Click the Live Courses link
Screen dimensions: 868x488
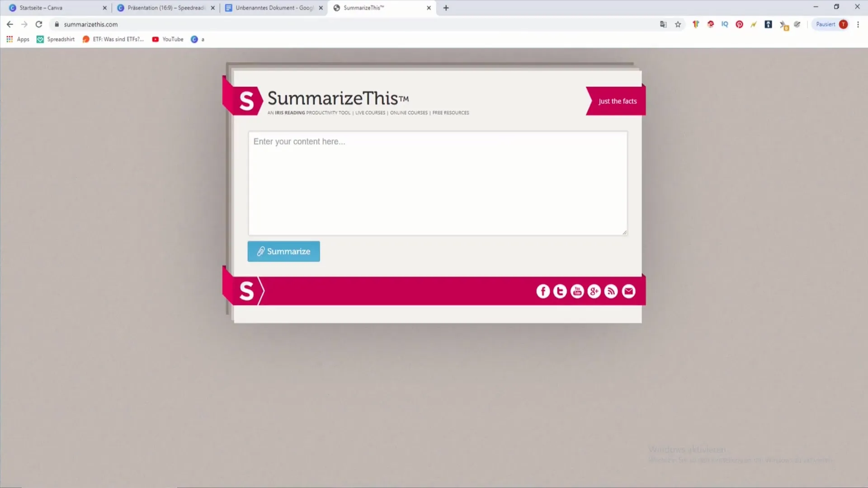(x=370, y=113)
